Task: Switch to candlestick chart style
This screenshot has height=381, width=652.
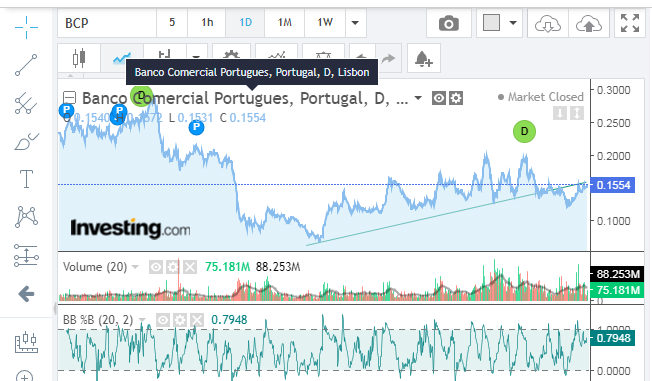Action: tap(79, 58)
